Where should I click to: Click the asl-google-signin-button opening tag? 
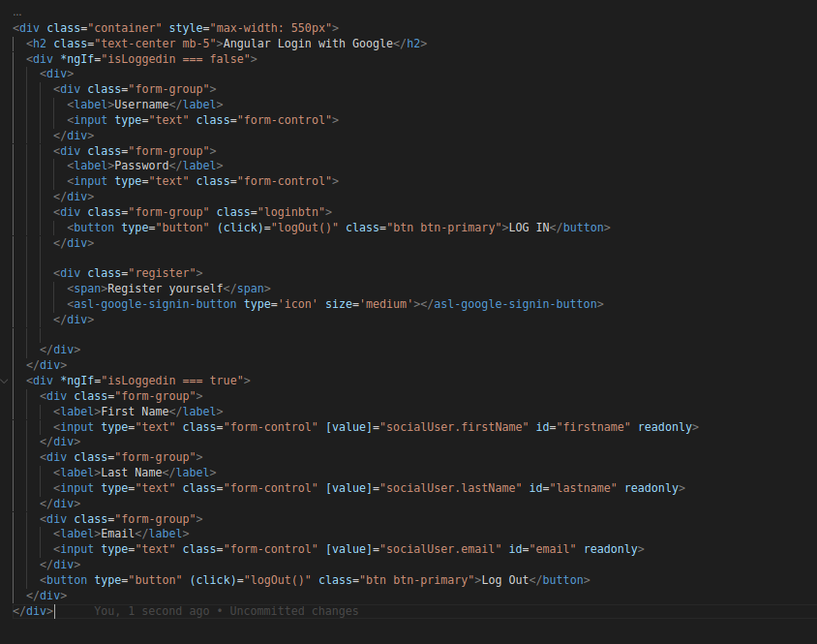pyautogui.click(x=152, y=304)
